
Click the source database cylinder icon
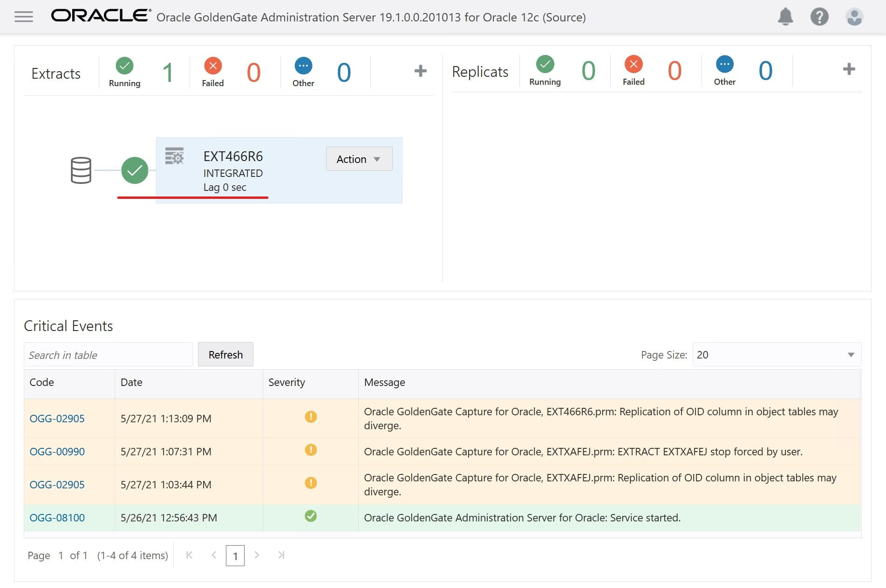click(81, 170)
